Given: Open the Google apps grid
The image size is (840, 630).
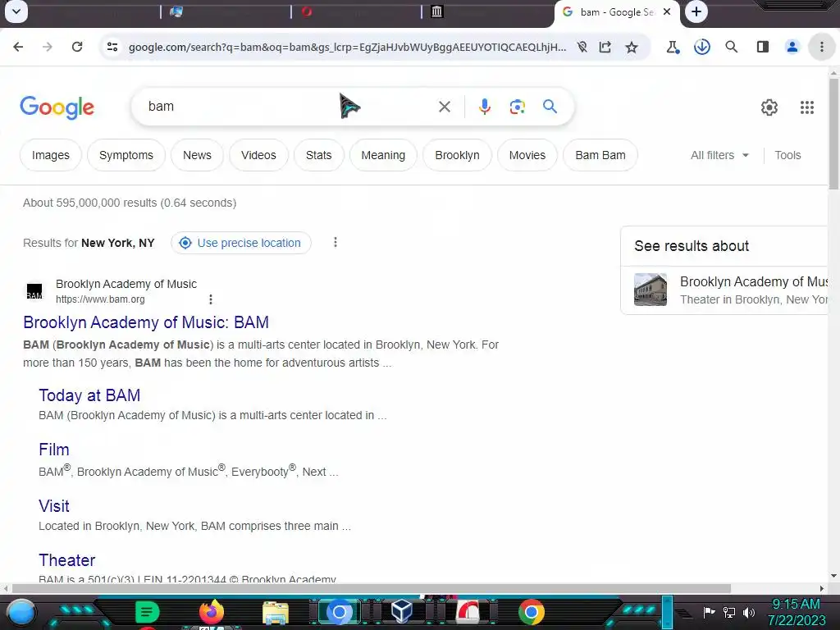Looking at the screenshot, I should pos(807,107).
